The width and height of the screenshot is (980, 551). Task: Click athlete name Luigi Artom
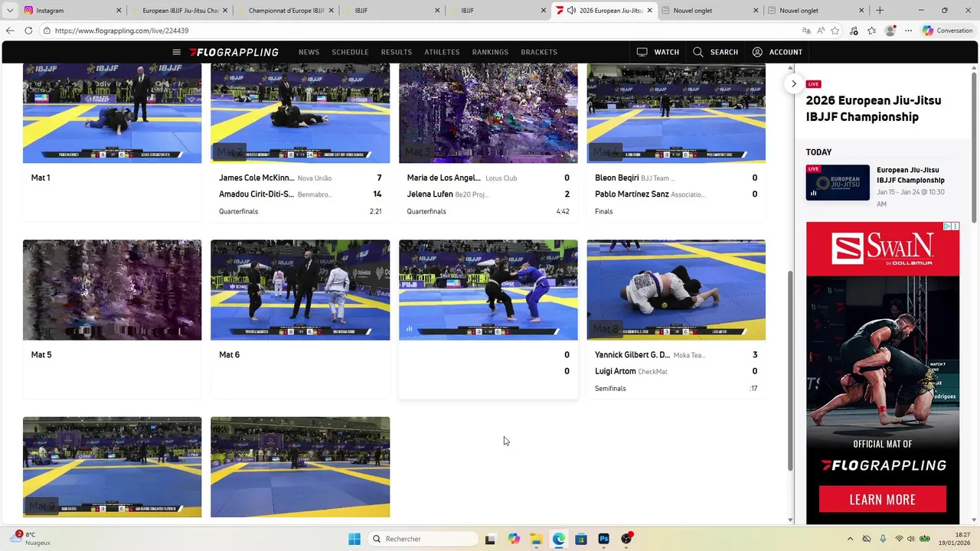coord(616,371)
